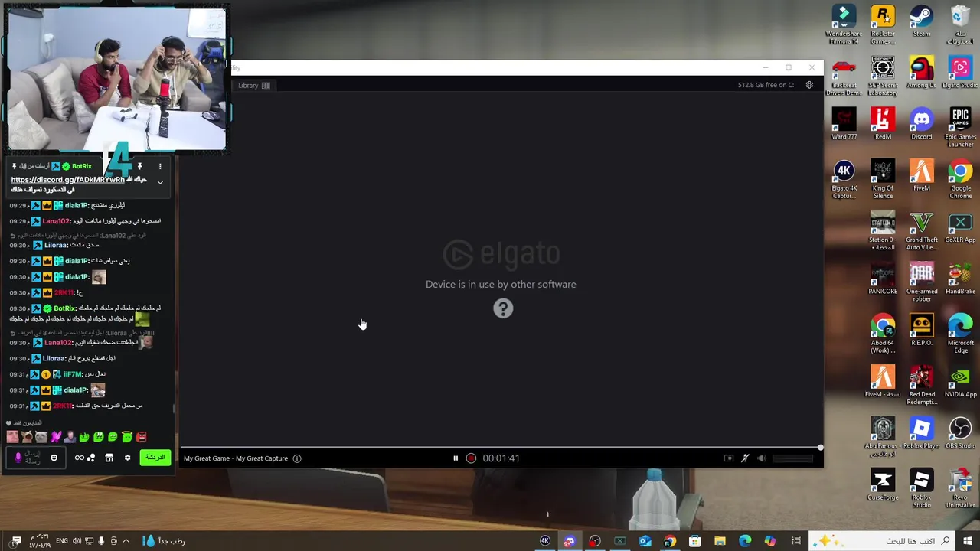The image size is (980, 551).
Task: Adjust the Elgato volume slider
Action: pyautogui.click(x=792, y=458)
